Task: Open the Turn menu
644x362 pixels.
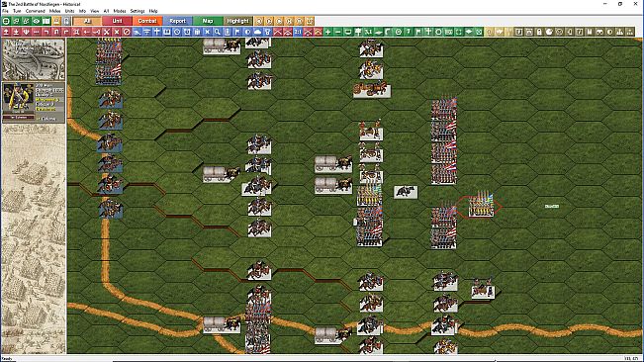Action: 17,11
